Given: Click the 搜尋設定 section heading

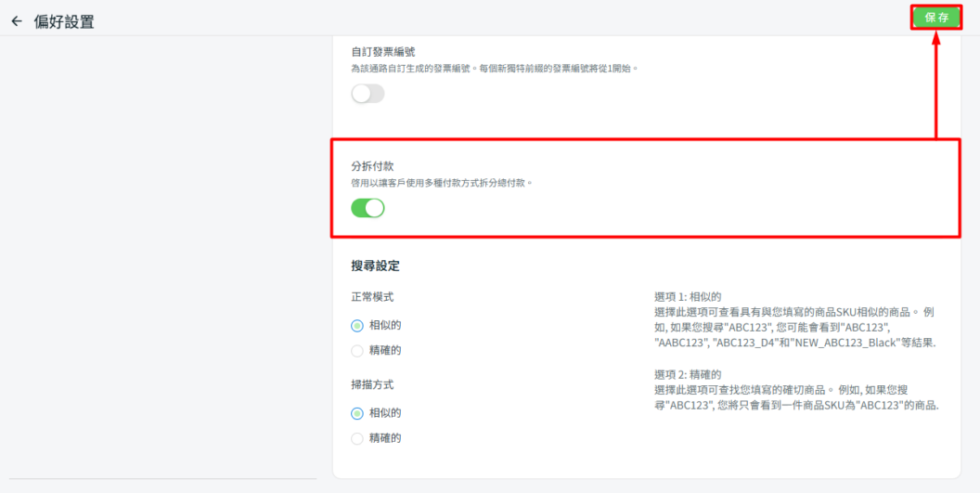Looking at the screenshot, I should [375, 266].
